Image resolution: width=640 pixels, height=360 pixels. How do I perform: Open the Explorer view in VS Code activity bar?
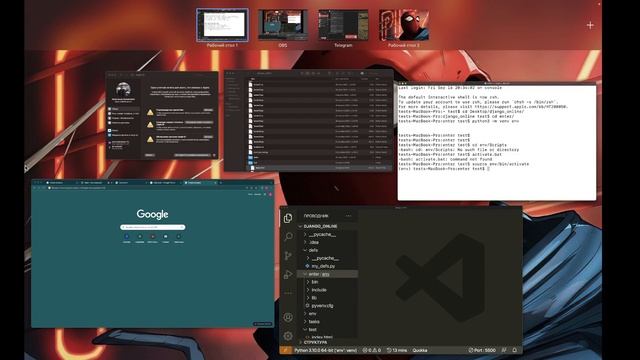pos(288,218)
